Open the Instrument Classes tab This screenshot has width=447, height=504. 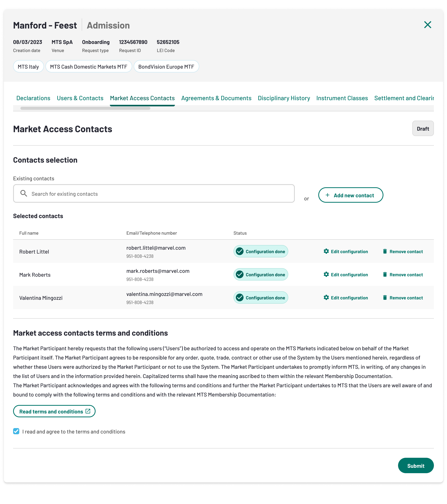(x=342, y=98)
